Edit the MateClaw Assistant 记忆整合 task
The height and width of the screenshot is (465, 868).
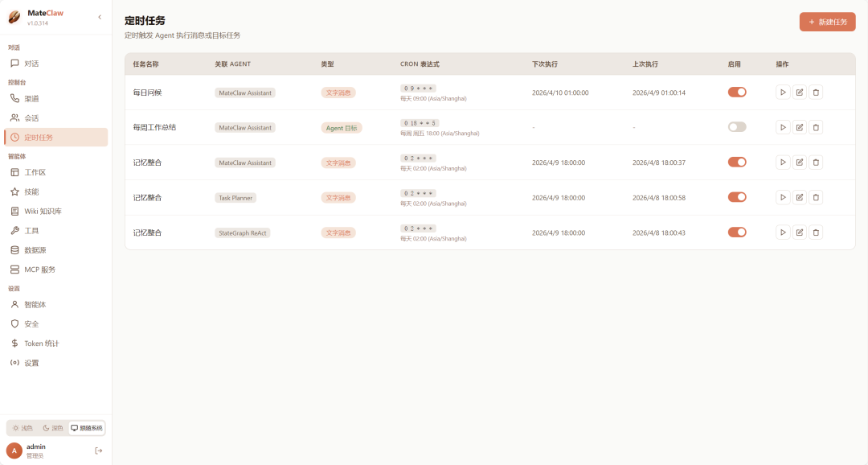(800, 163)
